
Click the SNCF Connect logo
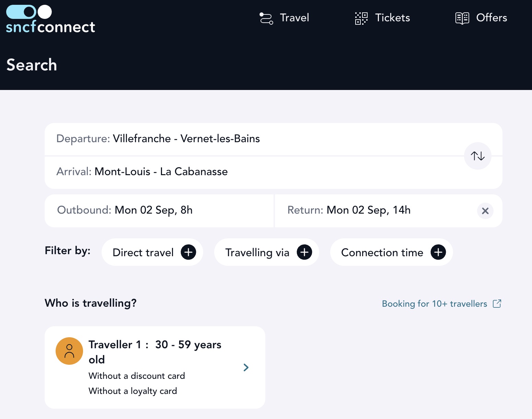point(50,19)
